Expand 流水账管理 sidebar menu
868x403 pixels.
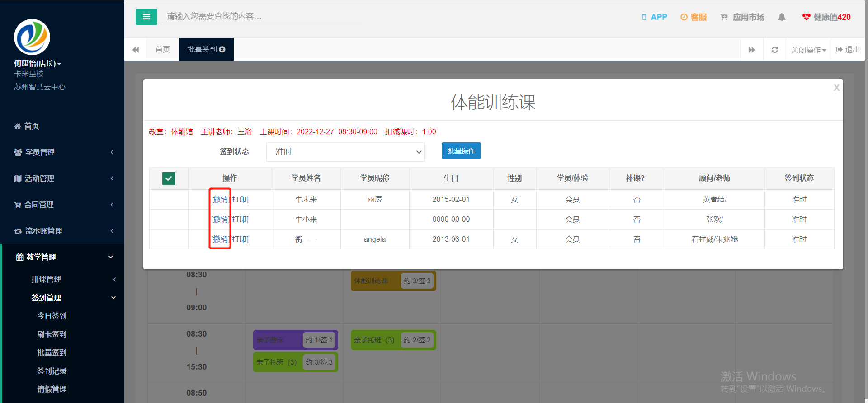62,231
